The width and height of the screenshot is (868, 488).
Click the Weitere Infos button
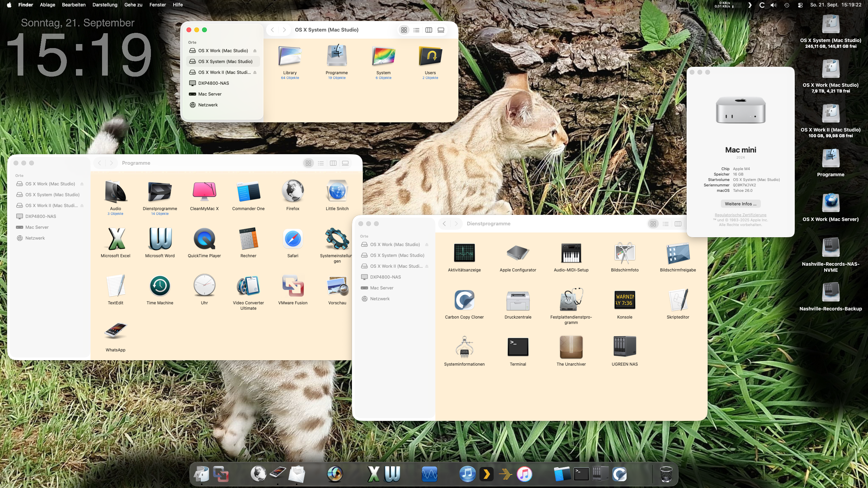tap(741, 204)
